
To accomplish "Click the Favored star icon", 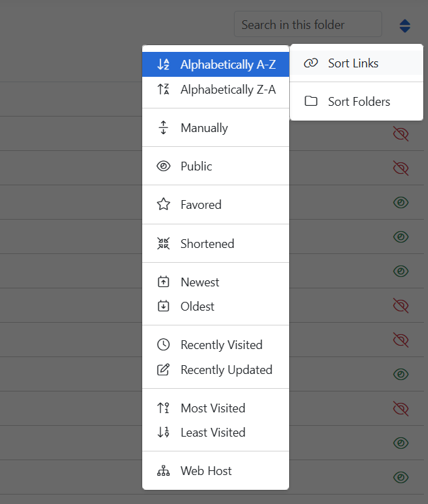I will click(x=163, y=204).
